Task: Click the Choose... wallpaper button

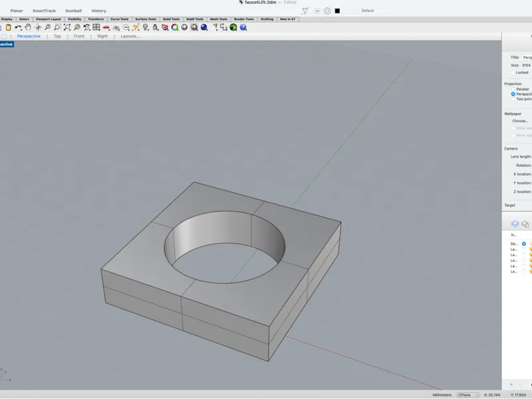Action: [520, 121]
